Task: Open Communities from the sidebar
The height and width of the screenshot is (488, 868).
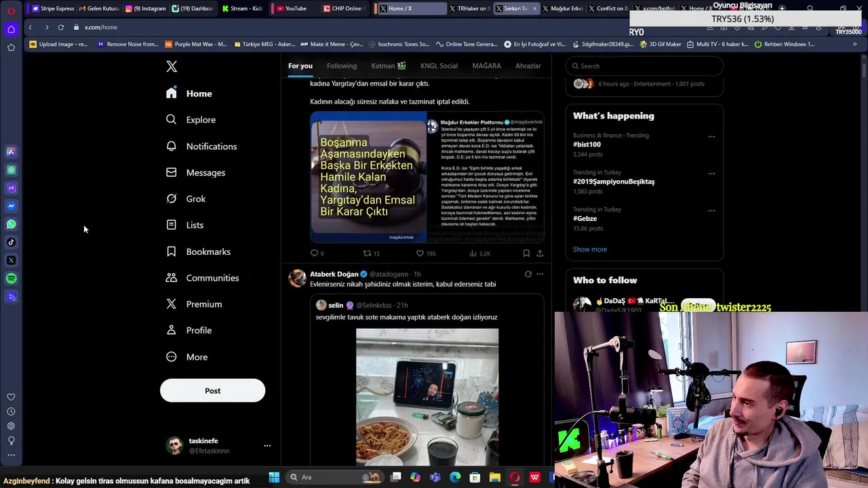Action: tap(203, 278)
